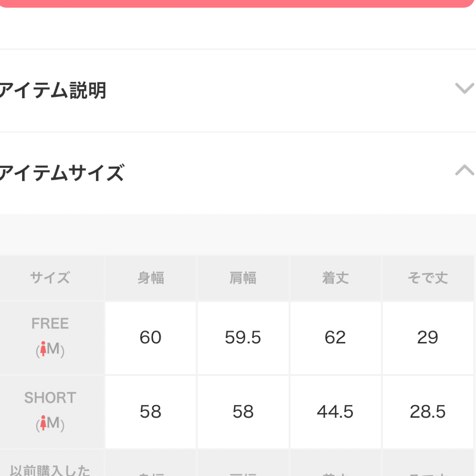Select the 28.5 sleeve length cell
The image size is (476, 476).
pos(428,412)
